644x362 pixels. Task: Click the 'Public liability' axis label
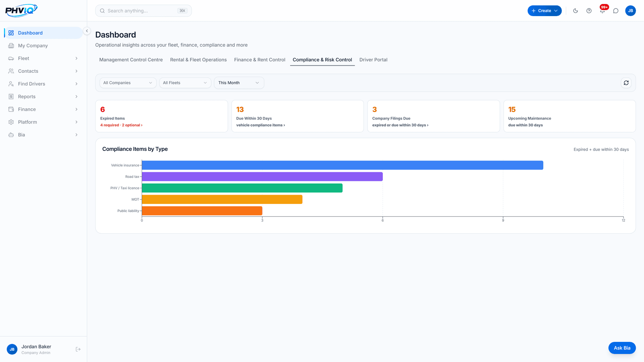tap(128, 211)
